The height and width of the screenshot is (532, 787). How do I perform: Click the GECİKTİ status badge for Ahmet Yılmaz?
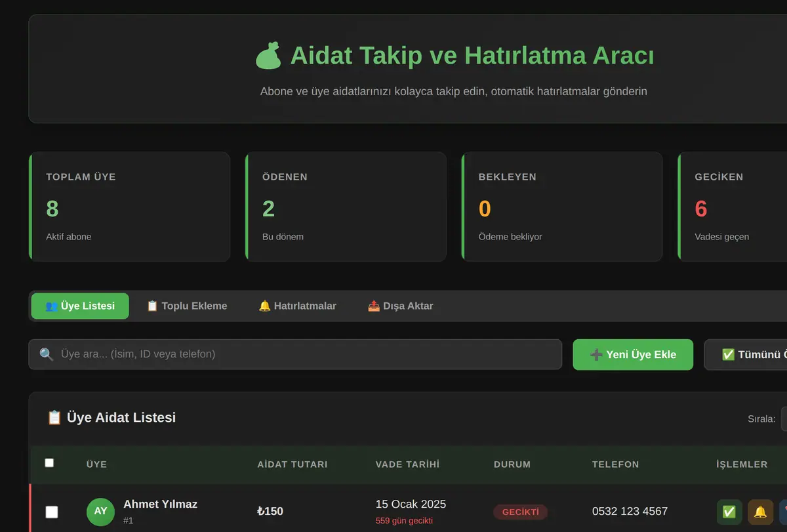coord(521,512)
